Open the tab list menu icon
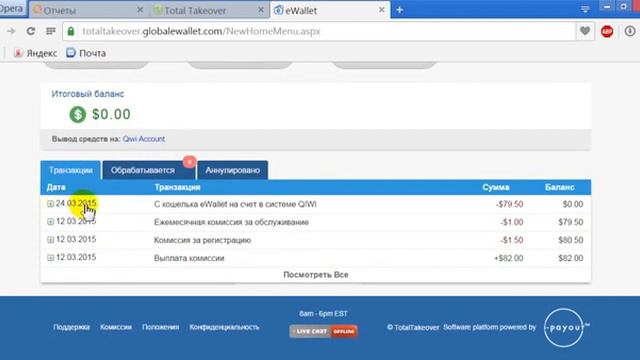 [585, 9]
